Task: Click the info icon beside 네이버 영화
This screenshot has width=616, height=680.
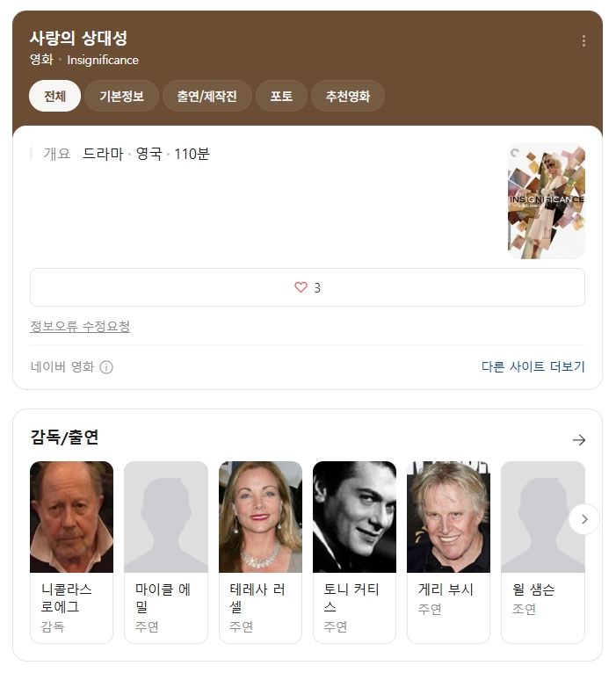Action: pyautogui.click(x=106, y=367)
